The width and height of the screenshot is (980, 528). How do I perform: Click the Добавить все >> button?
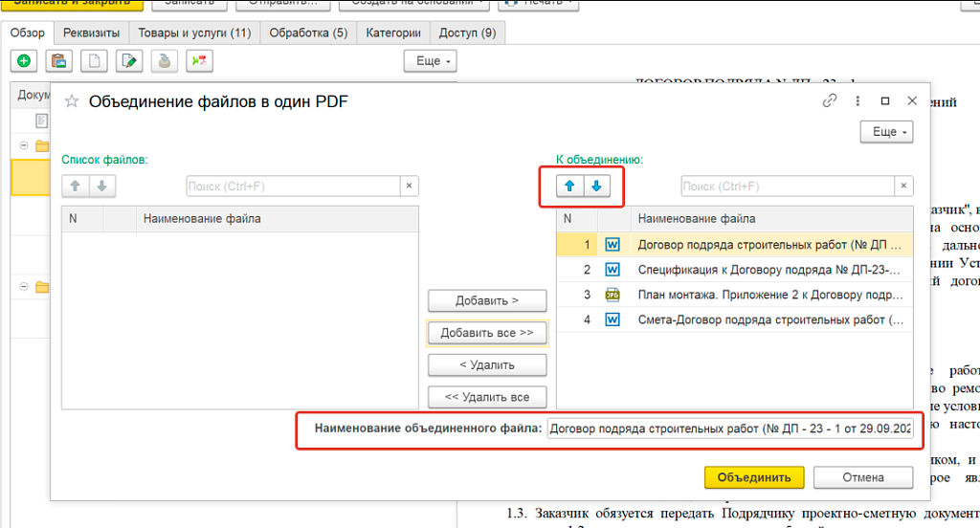(x=487, y=333)
